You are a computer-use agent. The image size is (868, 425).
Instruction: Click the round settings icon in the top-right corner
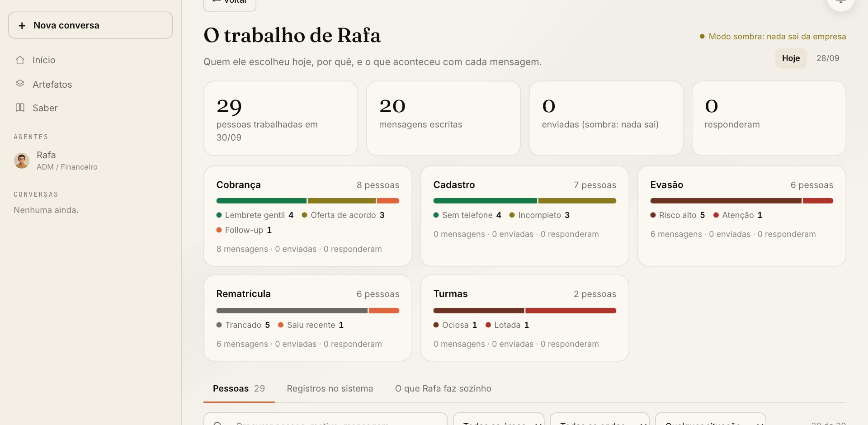tap(840, 1)
